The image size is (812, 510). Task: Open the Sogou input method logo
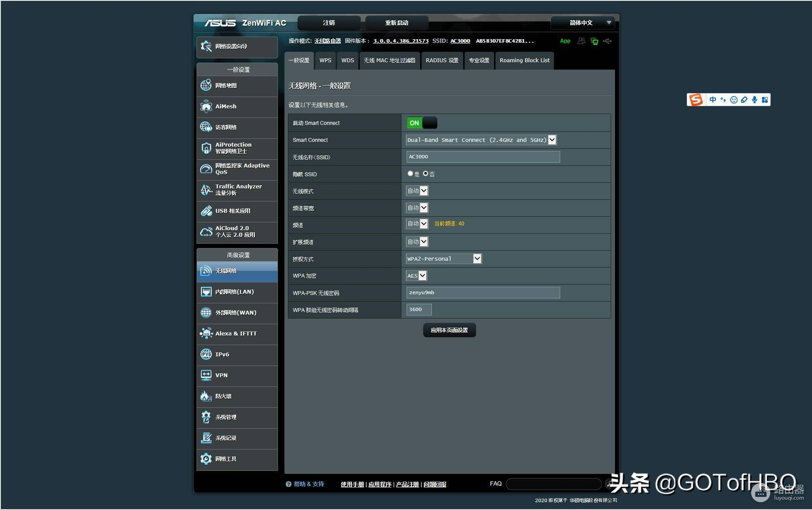[695, 100]
